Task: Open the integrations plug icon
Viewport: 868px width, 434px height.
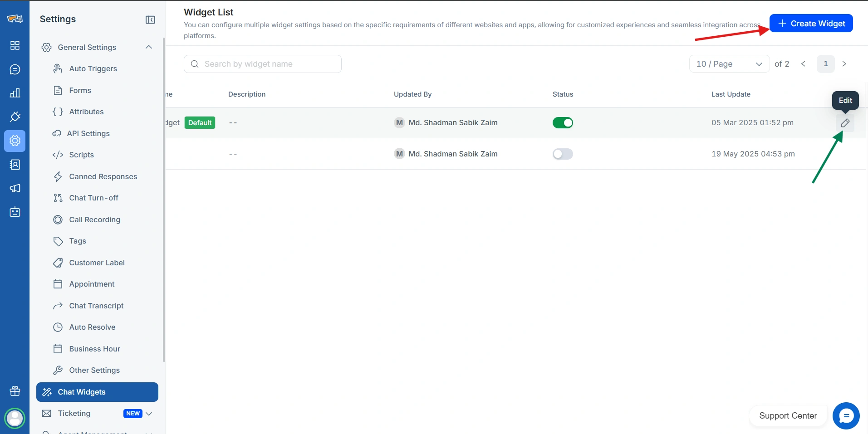Action: pyautogui.click(x=15, y=117)
